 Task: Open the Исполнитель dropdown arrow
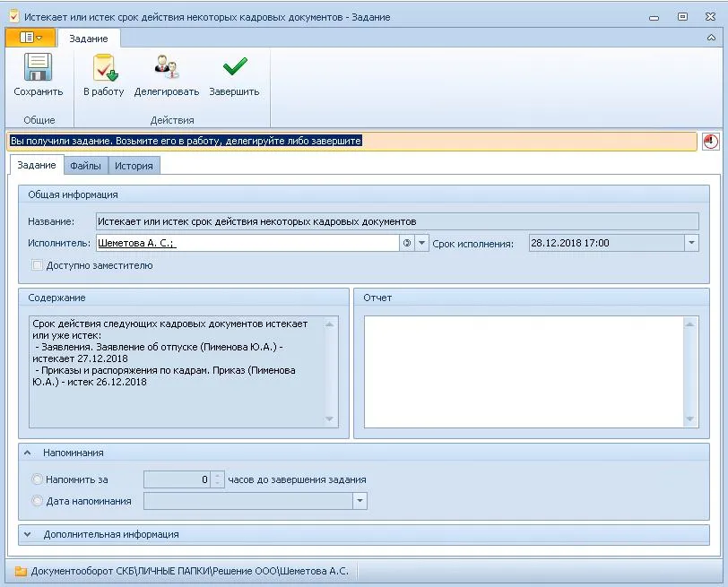422,243
